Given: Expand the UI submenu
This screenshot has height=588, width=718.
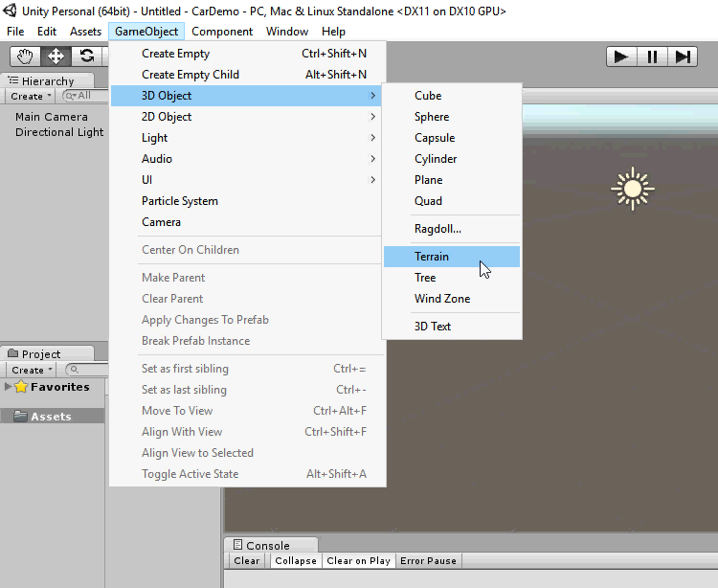Looking at the screenshot, I should pos(246,180).
